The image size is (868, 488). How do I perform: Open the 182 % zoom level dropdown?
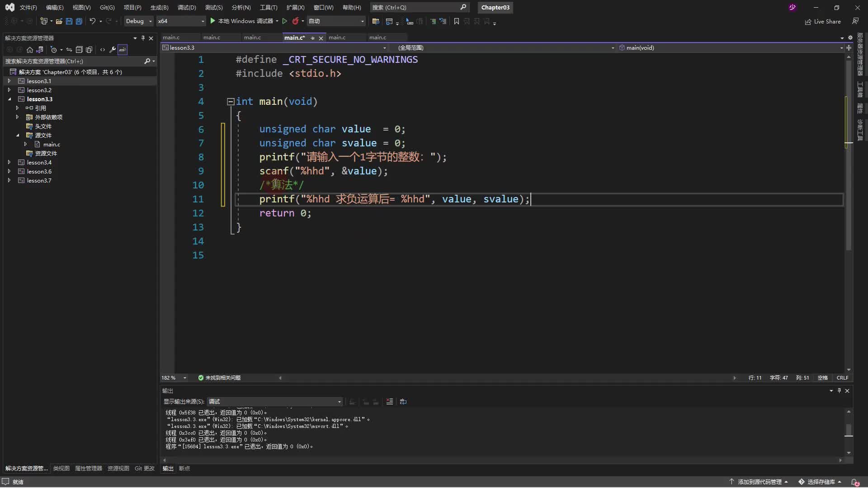tap(174, 378)
